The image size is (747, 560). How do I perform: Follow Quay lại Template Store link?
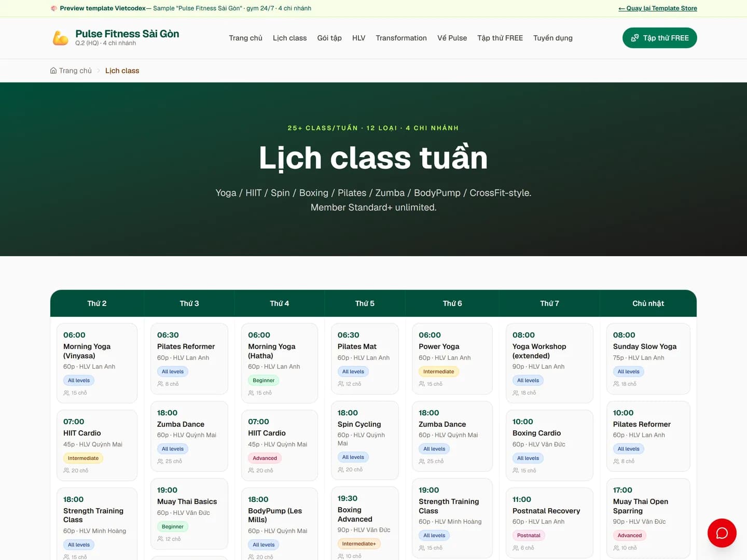tap(657, 8)
